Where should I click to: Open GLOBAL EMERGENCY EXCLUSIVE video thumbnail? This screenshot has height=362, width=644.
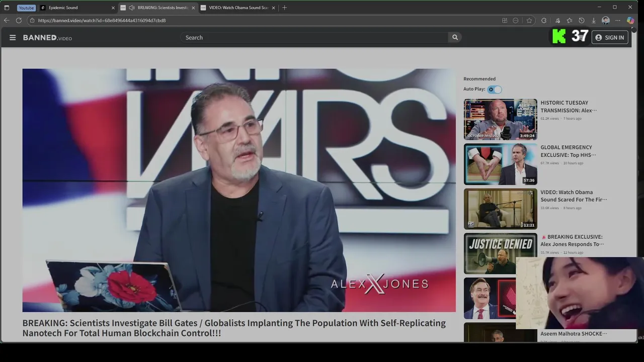(x=500, y=164)
